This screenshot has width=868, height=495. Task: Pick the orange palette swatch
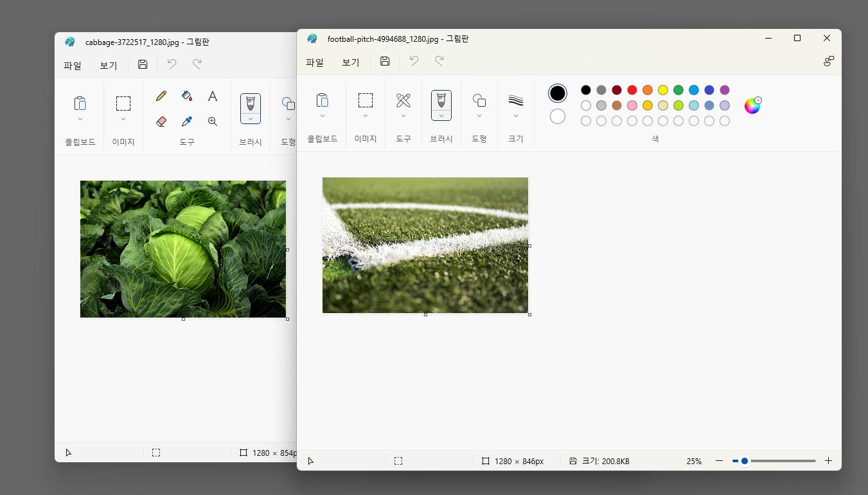[648, 90]
